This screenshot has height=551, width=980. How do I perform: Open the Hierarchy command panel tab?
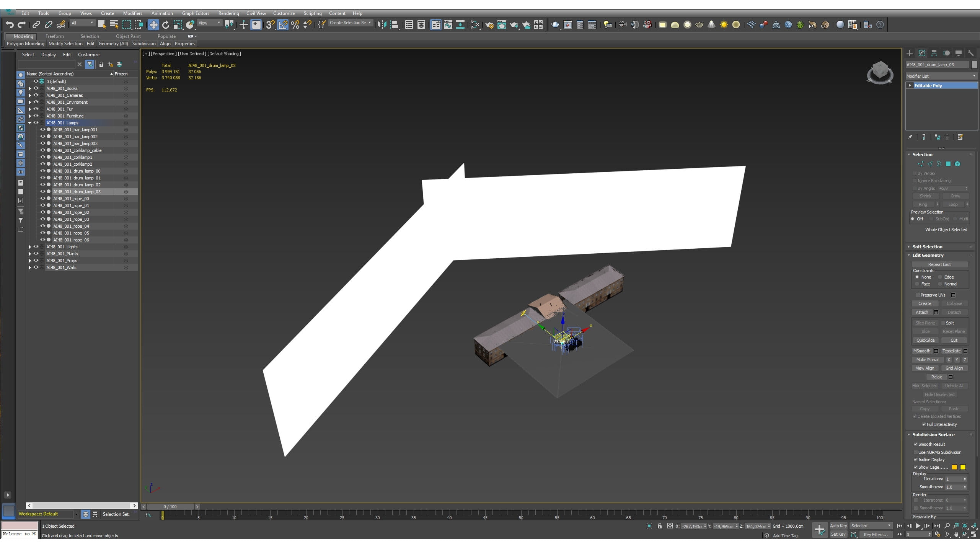coord(934,53)
